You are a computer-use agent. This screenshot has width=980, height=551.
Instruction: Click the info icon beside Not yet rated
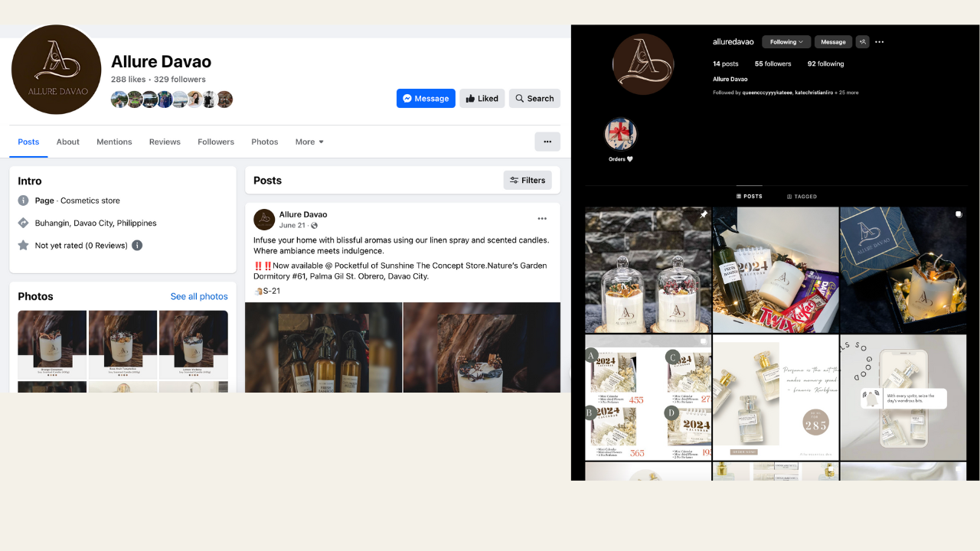[x=137, y=246]
